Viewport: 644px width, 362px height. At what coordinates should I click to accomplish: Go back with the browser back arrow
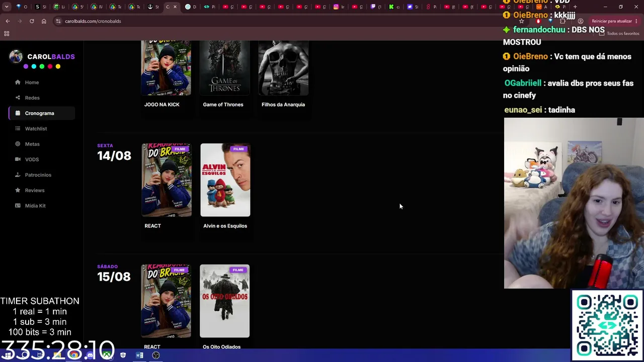click(8, 21)
